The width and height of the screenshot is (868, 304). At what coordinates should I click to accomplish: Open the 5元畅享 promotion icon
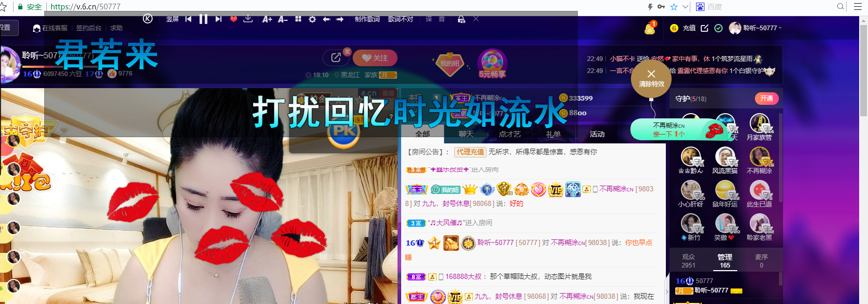coord(492,64)
